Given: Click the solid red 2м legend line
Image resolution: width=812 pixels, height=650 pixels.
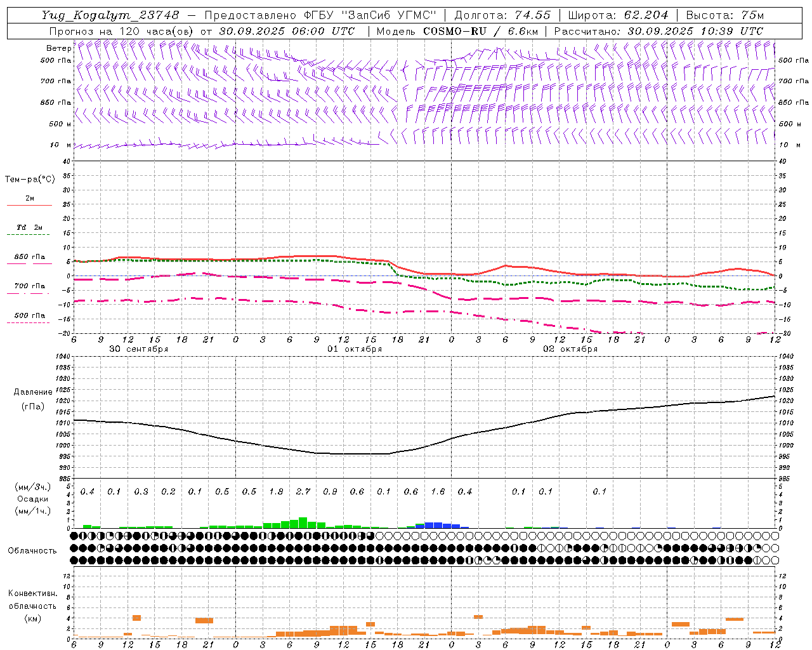Looking at the screenshot, I should [x=29, y=206].
